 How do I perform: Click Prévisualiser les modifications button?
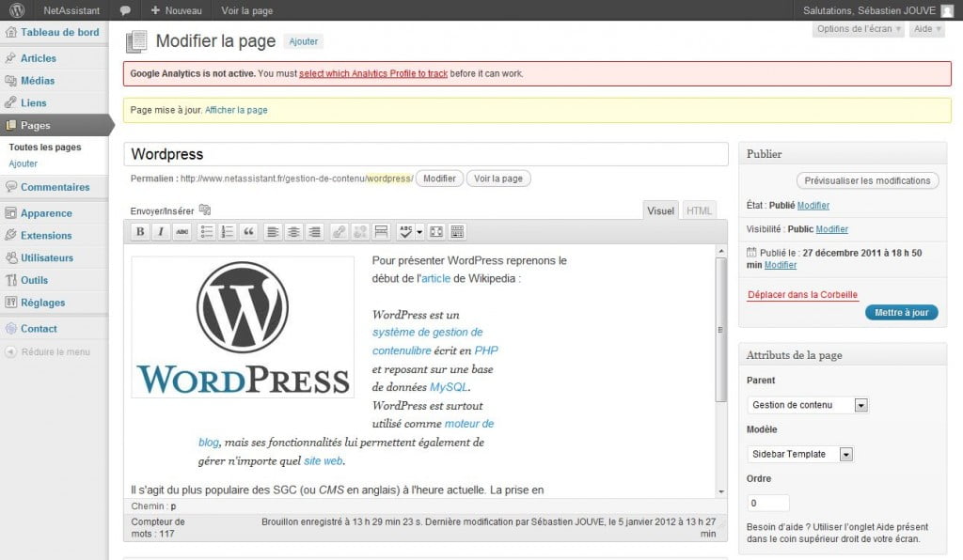click(867, 181)
